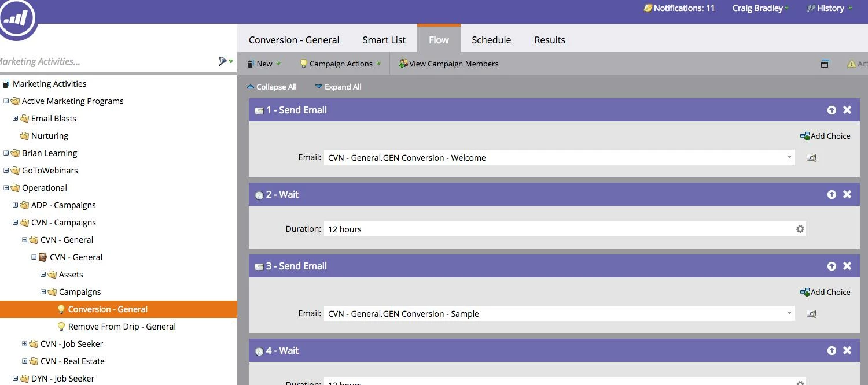Expand the GoToWebinars folder
The image size is (868, 385).
tap(6, 171)
